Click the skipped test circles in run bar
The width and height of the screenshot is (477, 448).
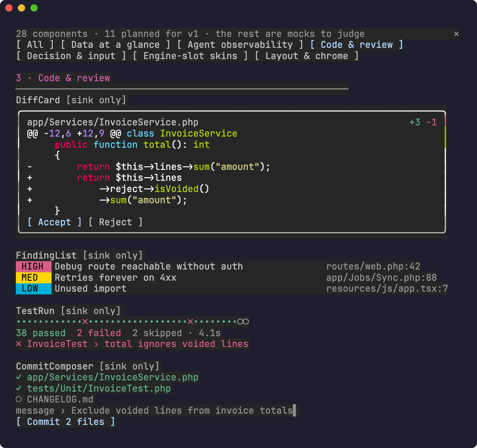243,322
